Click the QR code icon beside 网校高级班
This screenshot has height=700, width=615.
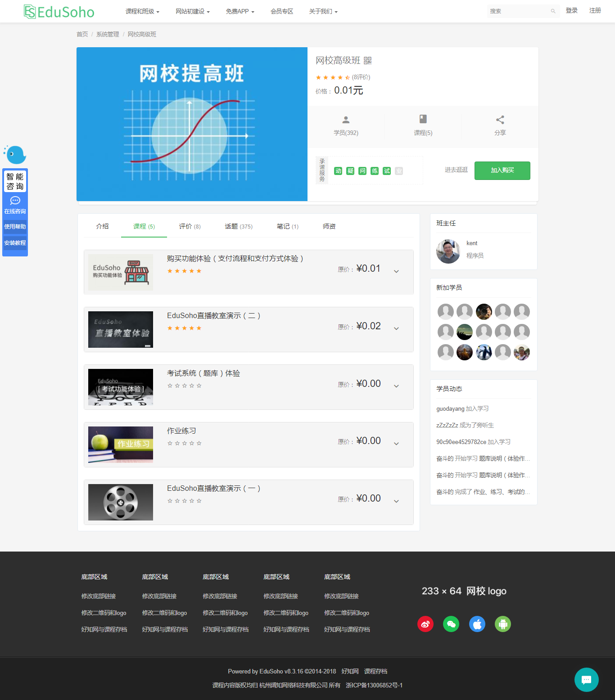(x=367, y=61)
